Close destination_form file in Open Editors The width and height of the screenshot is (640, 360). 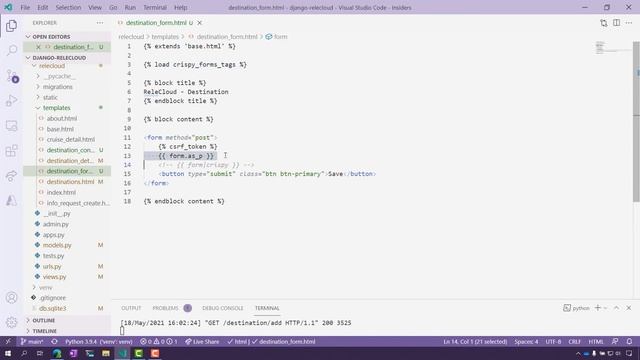(x=38, y=47)
